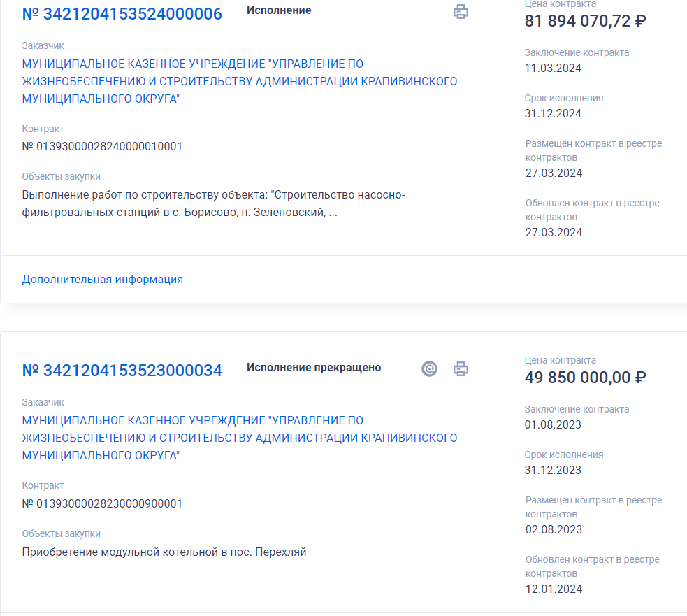Click contract conclusion date 11.03.2024
Screen dimensions: 687x616
[553, 68]
